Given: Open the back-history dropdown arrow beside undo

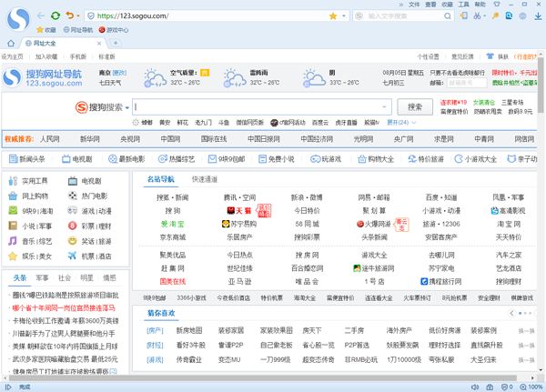Looking at the screenshot, I should point(79,15).
